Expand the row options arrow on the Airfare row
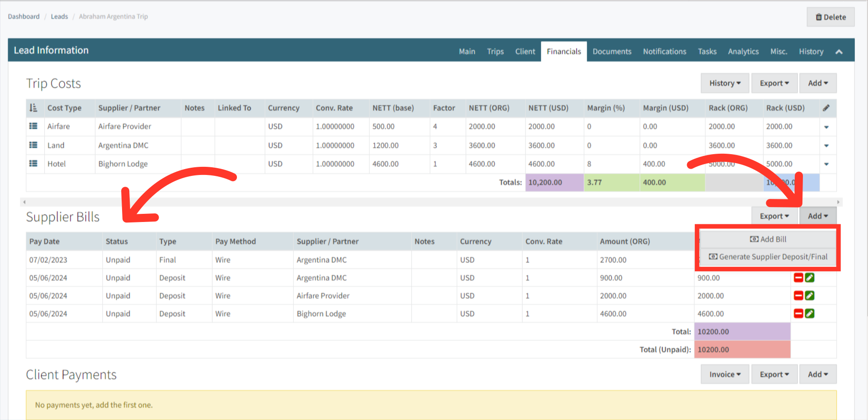 pyautogui.click(x=827, y=127)
